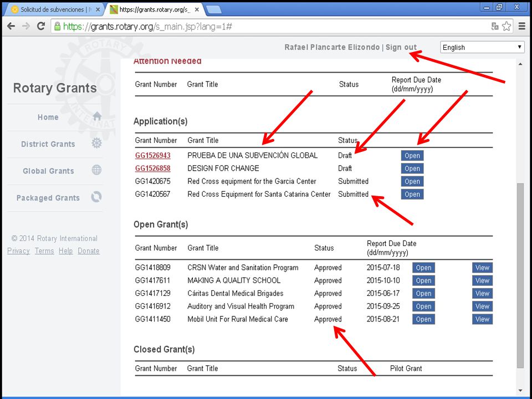View the Auditory and Visual Health grant
The width and height of the screenshot is (532, 399).
pyautogui.click(x=482, y=306)
